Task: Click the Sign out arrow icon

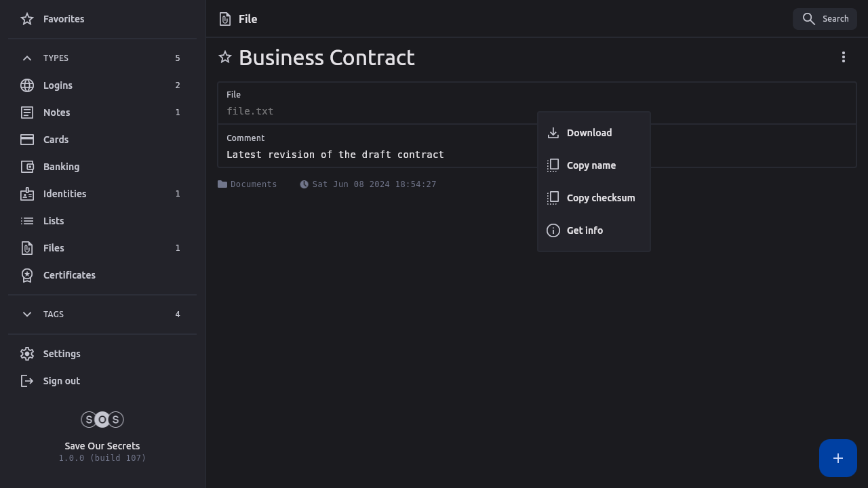Action: [27, 381]
